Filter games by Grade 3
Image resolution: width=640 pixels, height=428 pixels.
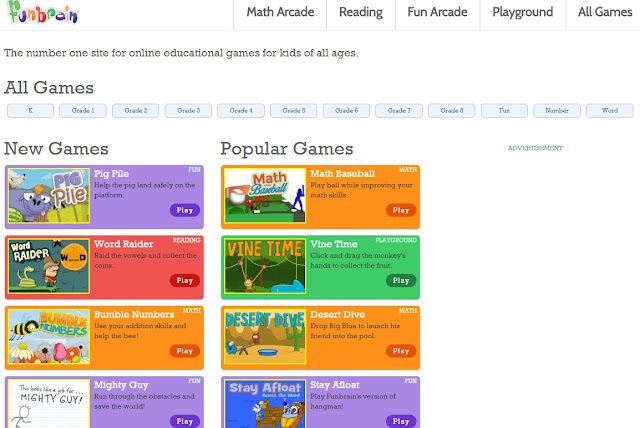click(x=188, y=111)
